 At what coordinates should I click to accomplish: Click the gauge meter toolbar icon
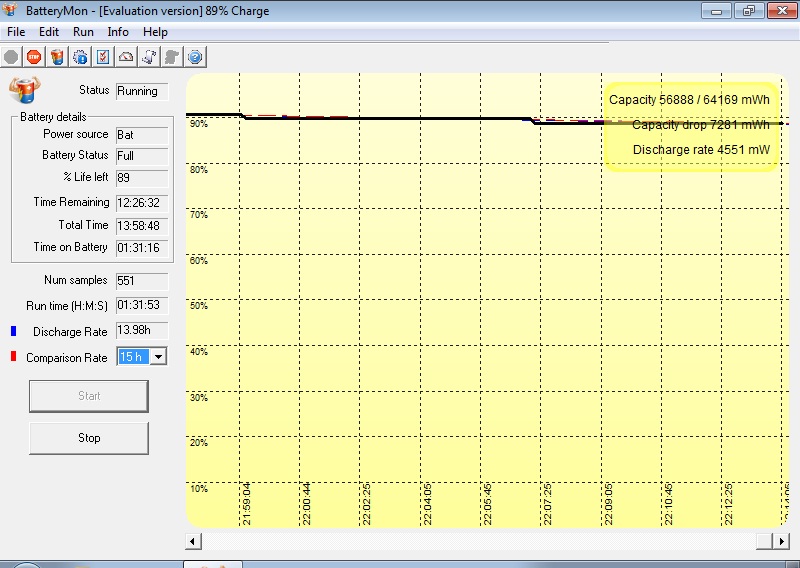click(x=126, y=57)
